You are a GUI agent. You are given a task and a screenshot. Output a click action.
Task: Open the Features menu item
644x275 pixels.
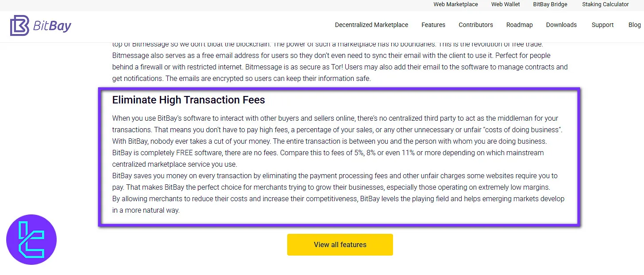point(433,25)
